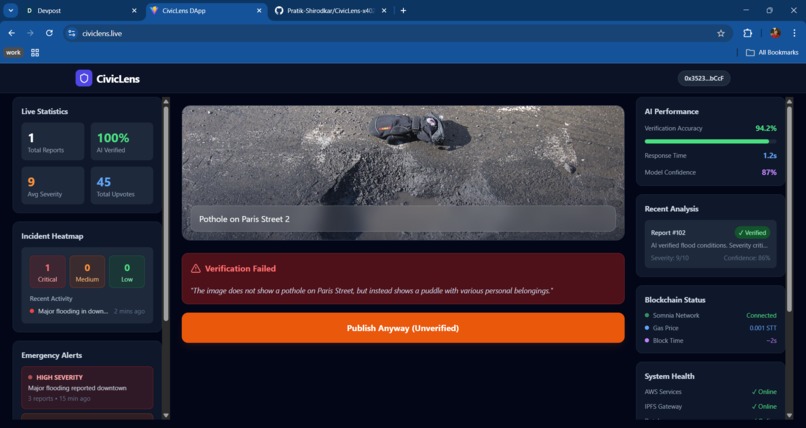
Task: Close the CivicLens DApp tab
Action: (x=259, y=10)
